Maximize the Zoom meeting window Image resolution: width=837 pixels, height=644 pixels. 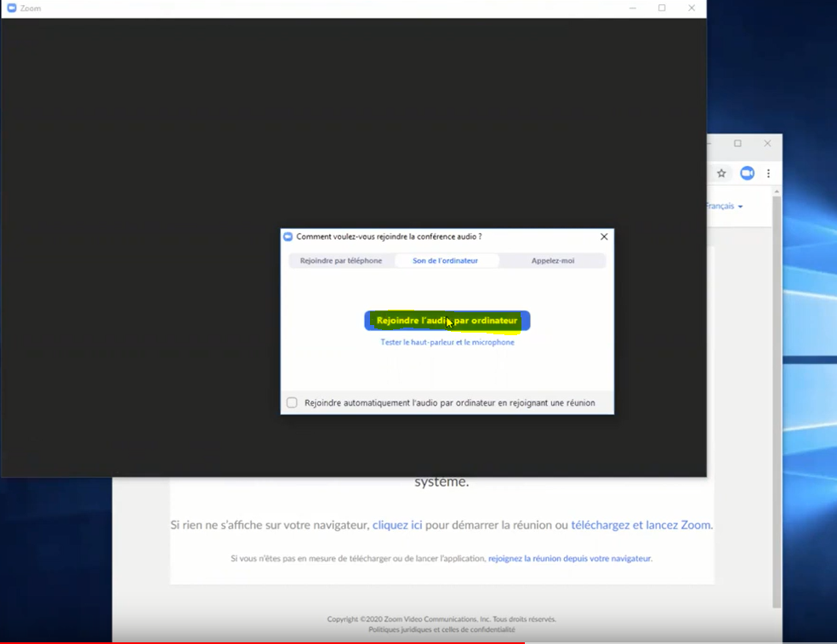tap(662, 8)
